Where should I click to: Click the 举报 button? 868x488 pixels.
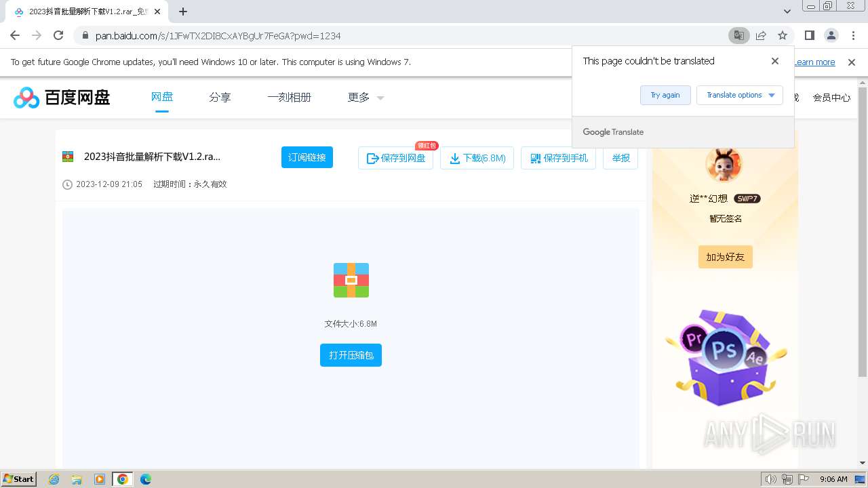tap(620, 158)
